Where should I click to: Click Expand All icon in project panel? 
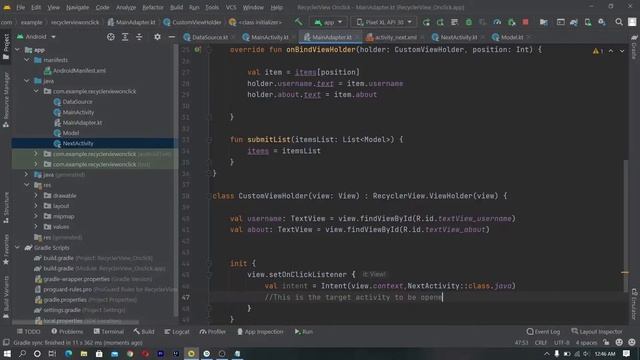125,37
